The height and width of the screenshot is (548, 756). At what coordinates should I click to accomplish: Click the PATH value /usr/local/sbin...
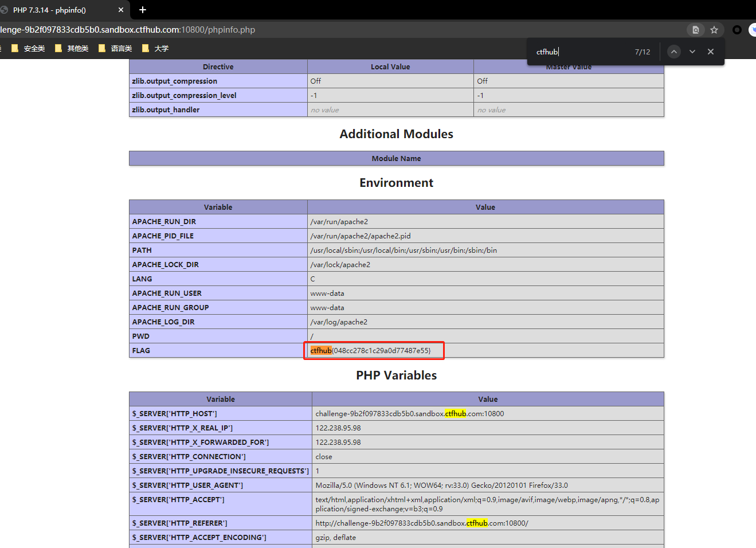(x=404, y=250)
